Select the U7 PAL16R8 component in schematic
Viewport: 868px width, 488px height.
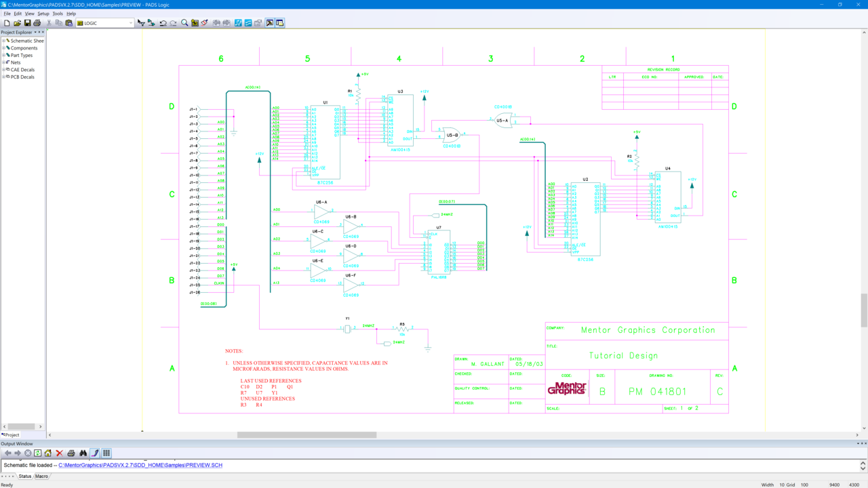(x=439, y=252)
